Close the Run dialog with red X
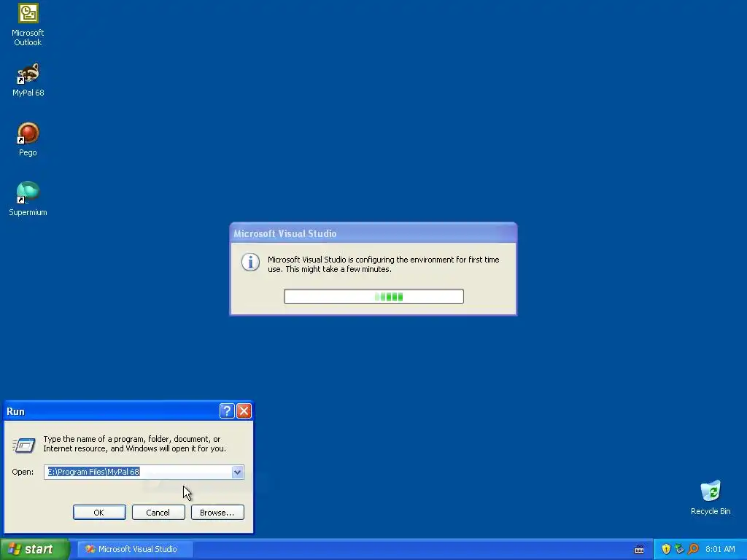This screenshot has width=747, height=560. [x=244, y=411]
